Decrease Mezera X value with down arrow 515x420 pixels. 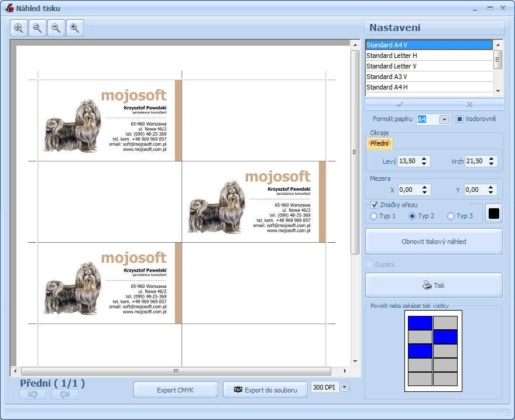(425, 192)
